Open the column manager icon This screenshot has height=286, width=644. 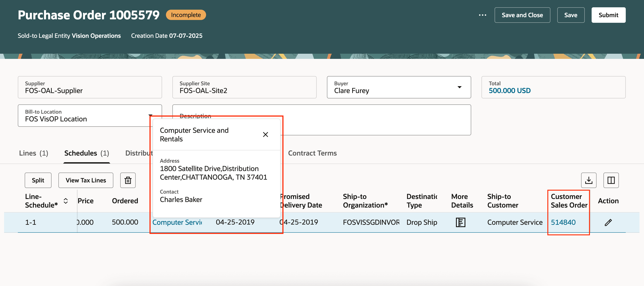(x=611, y=180)
